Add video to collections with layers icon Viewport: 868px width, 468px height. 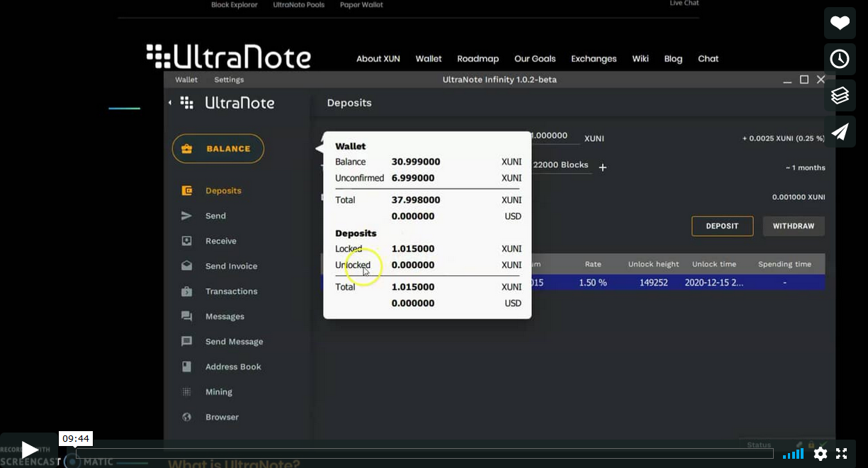(840, 95)
